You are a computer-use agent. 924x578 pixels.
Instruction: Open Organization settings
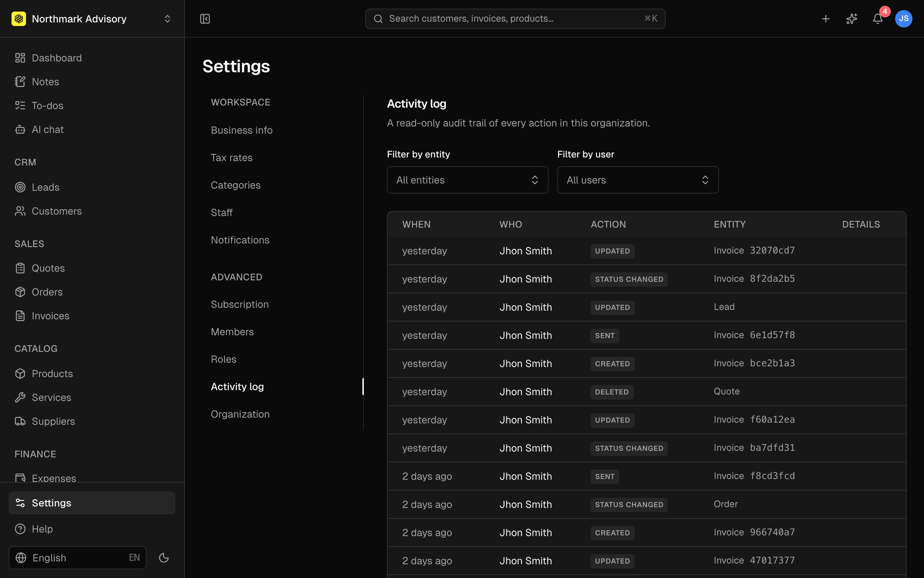tap(240, 414)
